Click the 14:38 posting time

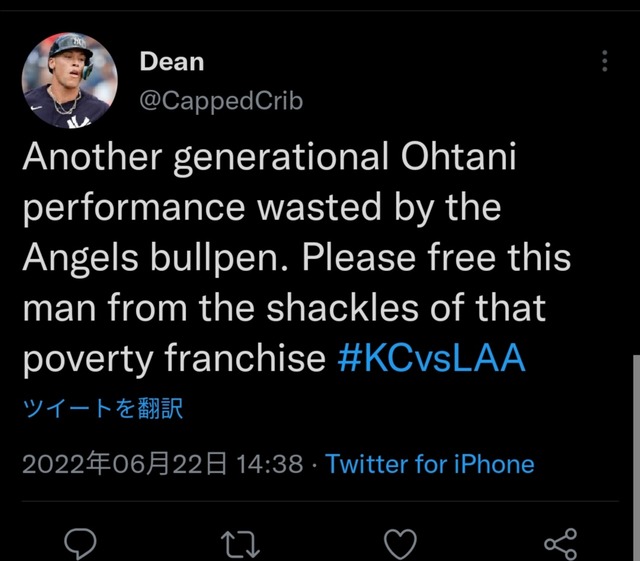point(270,464)
